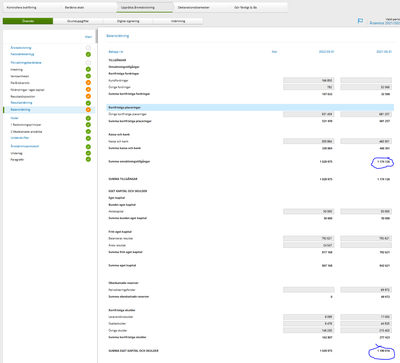
Task: Click the flag icon near period selector
Action: [360, 21]
